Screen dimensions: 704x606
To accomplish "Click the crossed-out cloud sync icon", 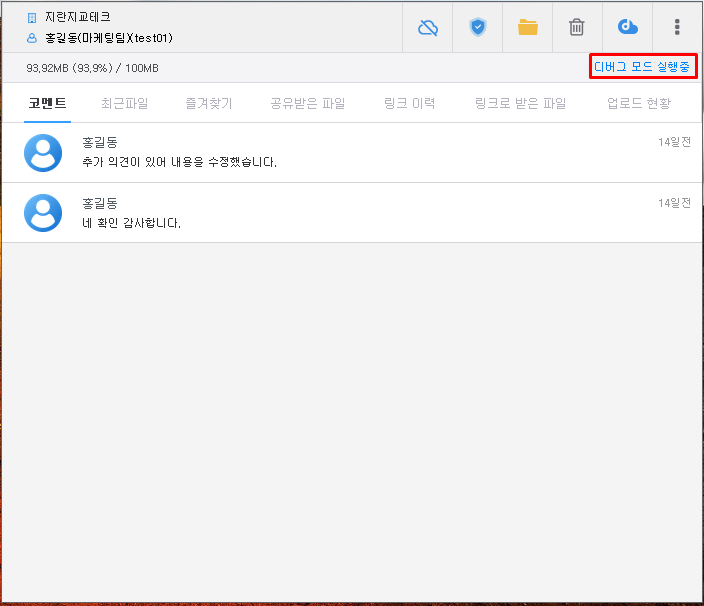I will click(428, 27).
